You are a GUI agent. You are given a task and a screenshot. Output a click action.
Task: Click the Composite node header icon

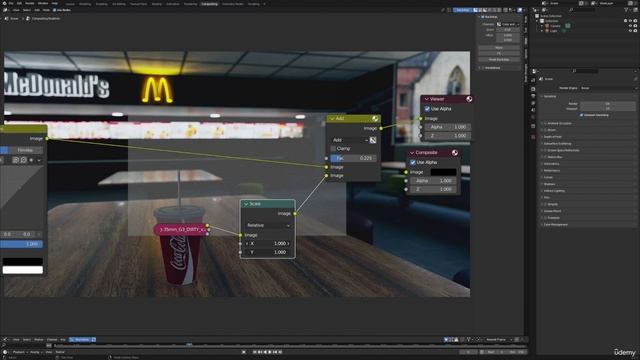(455, 153)
